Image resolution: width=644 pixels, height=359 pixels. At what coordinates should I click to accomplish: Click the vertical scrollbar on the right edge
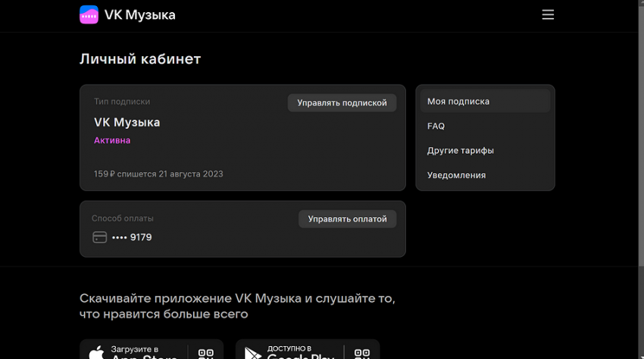(640, 151)
